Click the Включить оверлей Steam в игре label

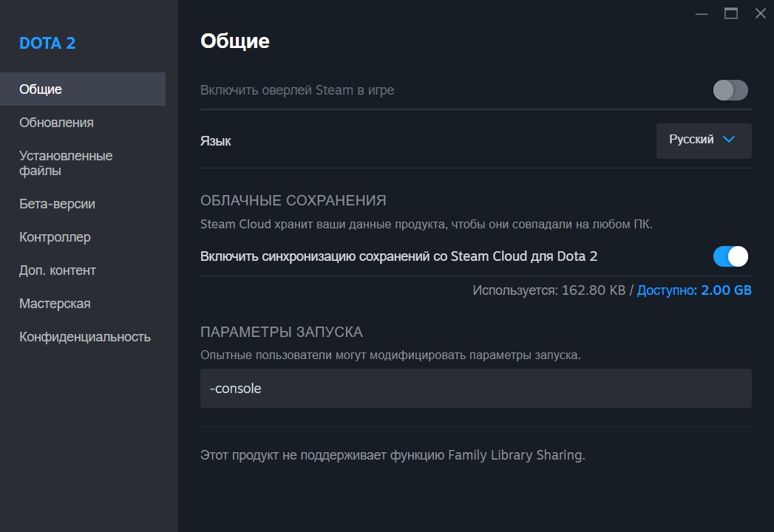[297, 90]
